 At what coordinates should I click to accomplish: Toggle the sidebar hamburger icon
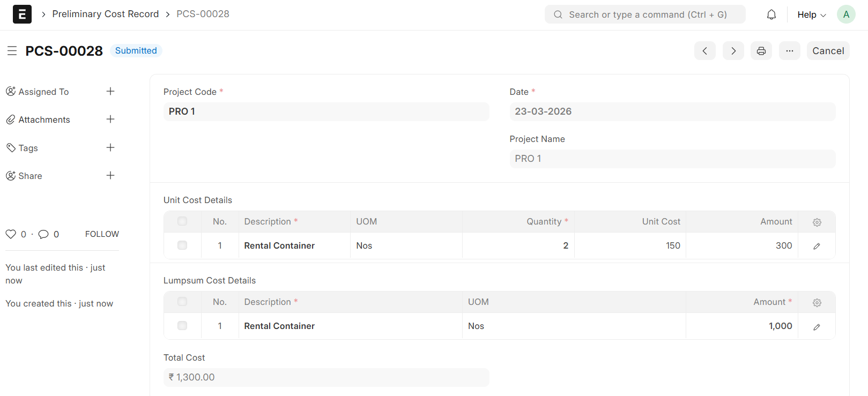12,51
